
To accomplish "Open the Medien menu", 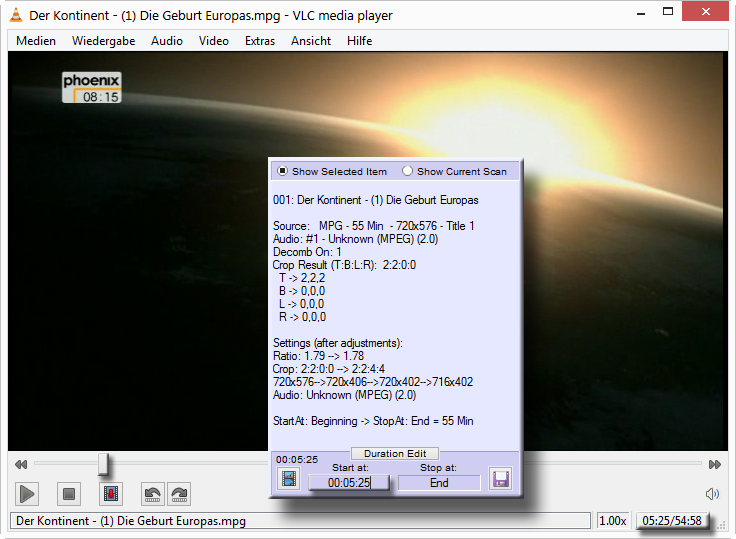I will coord(36,41).
